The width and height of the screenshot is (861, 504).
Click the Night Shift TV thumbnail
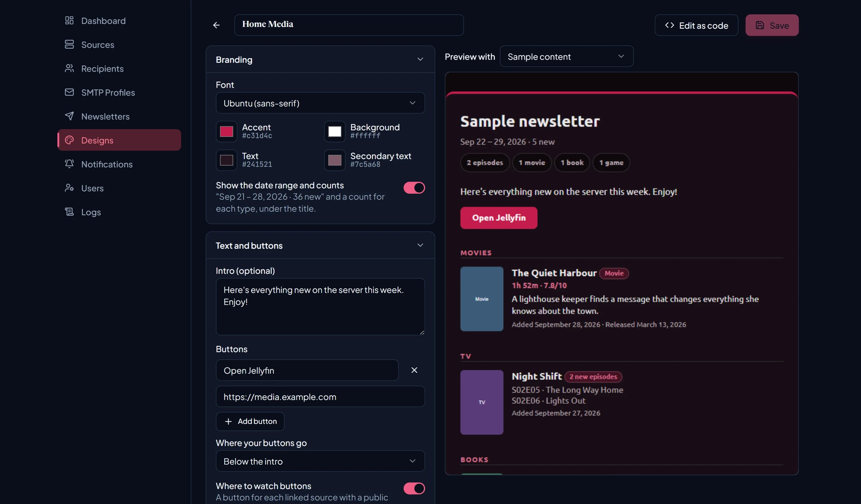click(x=482, y=402)
